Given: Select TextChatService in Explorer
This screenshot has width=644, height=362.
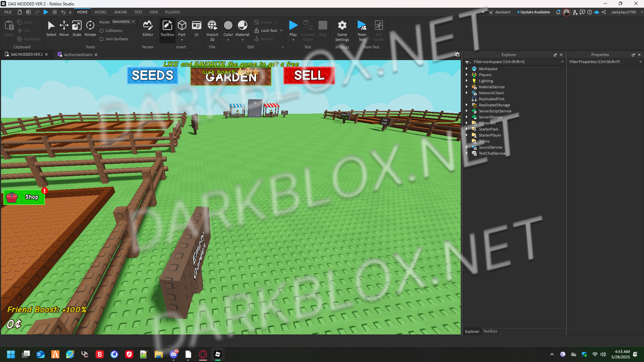Looking at the screenshot, I should pyautogui.click(x=492, y=153).
